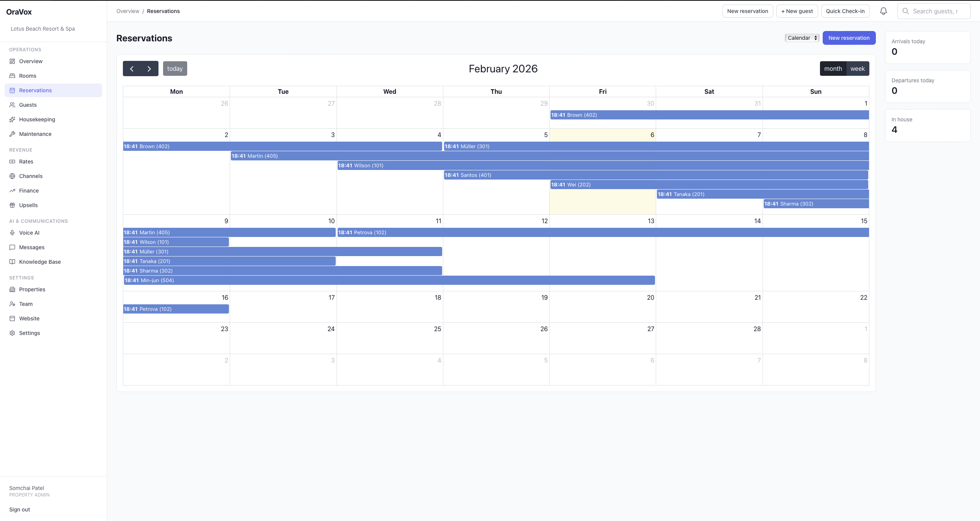Click the notification bell

click(883, 11)
